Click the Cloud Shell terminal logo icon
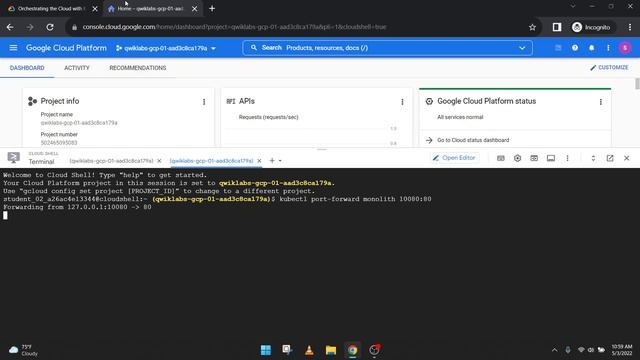 (x=13, y=158)
